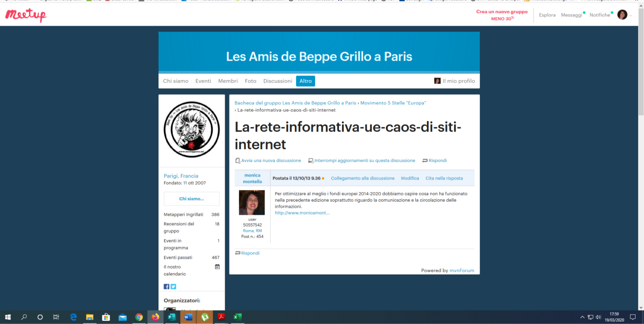
Task: Open File Explorer from the taskbar
Action: 90,317
